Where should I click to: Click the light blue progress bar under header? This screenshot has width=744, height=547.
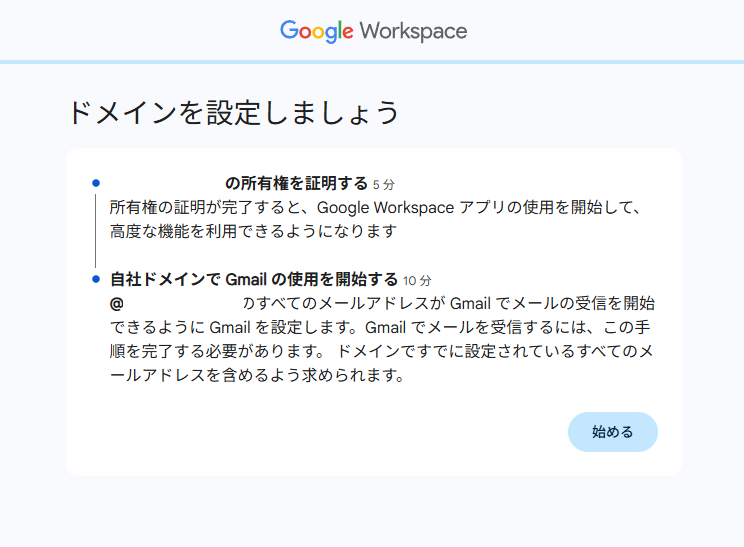tap(372, 62)
